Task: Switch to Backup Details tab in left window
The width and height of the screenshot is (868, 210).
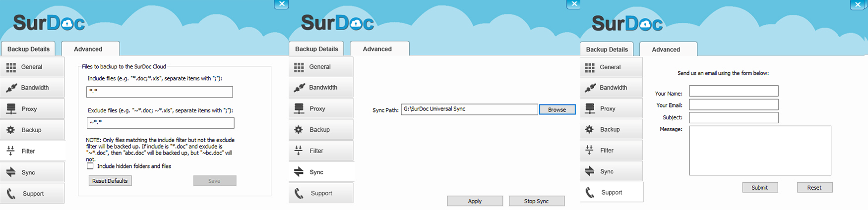Action: [x=28, y=49]
